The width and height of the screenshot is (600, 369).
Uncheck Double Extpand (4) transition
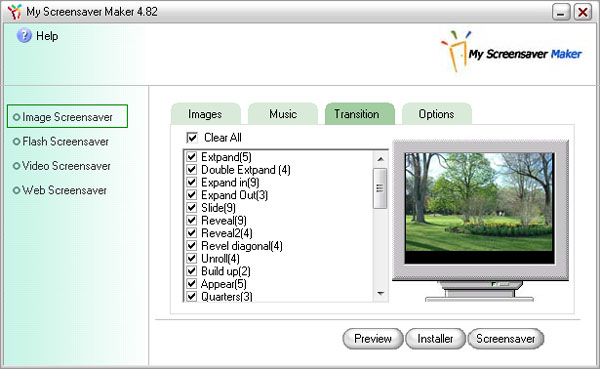pyautogui.click(x=191, y=169)
